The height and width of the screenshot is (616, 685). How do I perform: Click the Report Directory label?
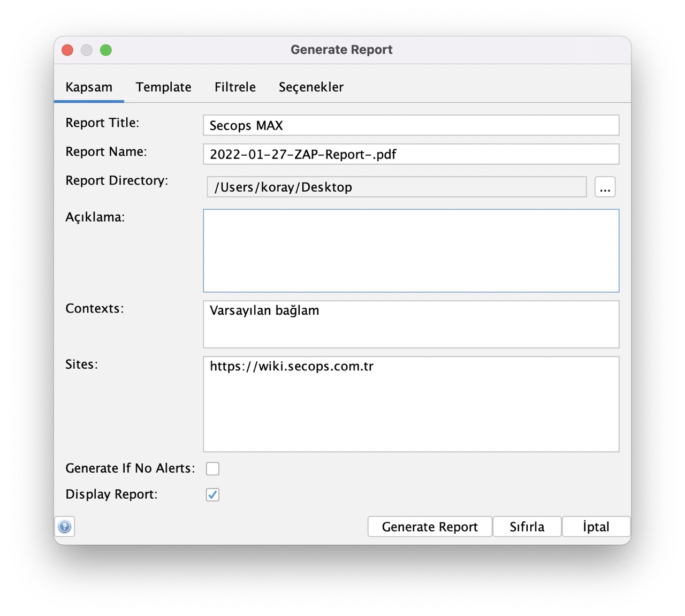117,181
